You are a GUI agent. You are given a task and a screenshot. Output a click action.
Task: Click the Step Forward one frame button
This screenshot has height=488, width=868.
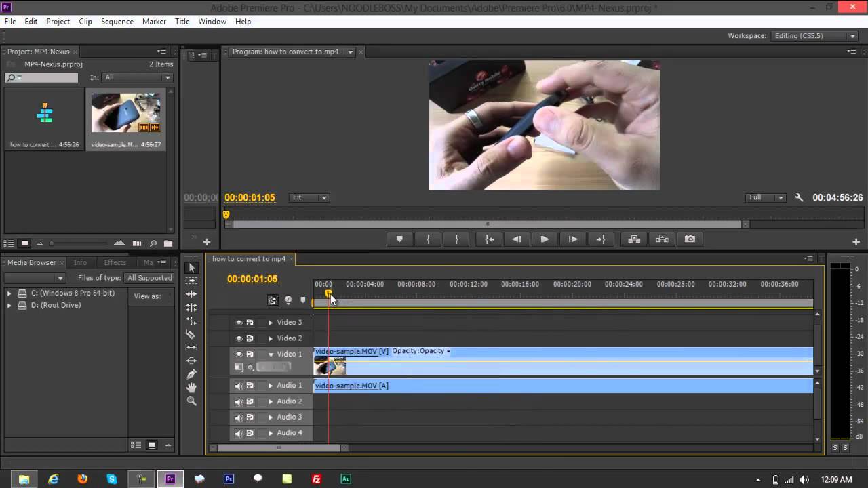tap(573, 239)
